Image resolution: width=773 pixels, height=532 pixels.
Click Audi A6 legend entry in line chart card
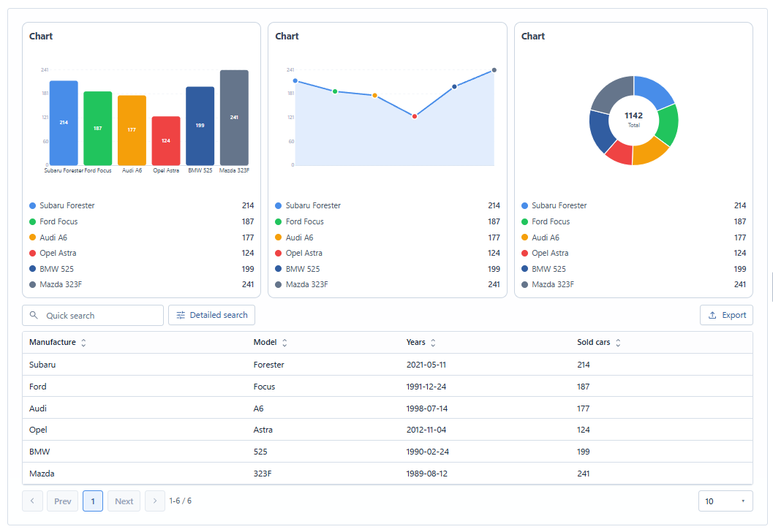(x=388, y=237)
